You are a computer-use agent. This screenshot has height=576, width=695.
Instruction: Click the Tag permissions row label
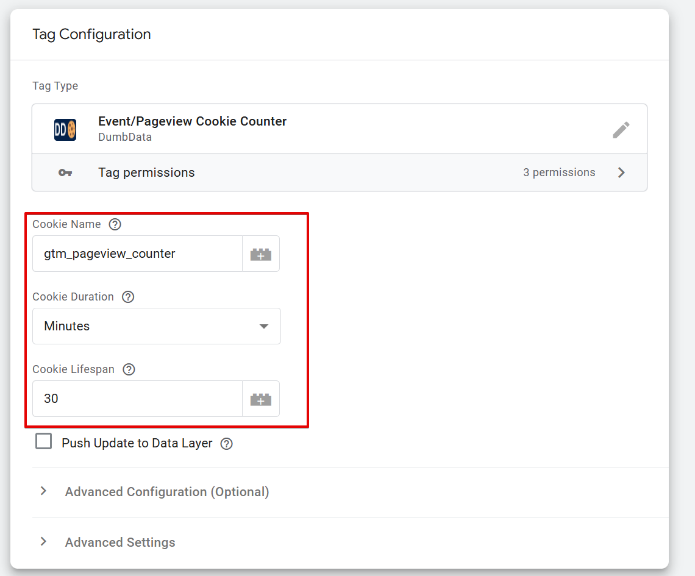tap(146, 172)
